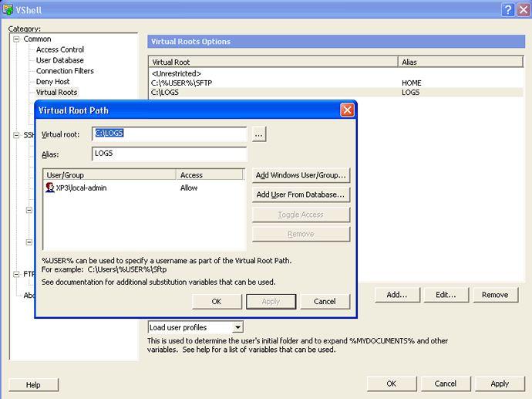Click the Alias input field
Screen dimensions: 532x399
tap(170, 154)
